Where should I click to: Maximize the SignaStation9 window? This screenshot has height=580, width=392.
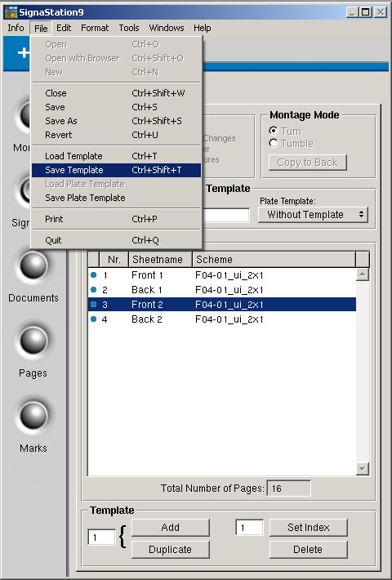tap(366, 12)
